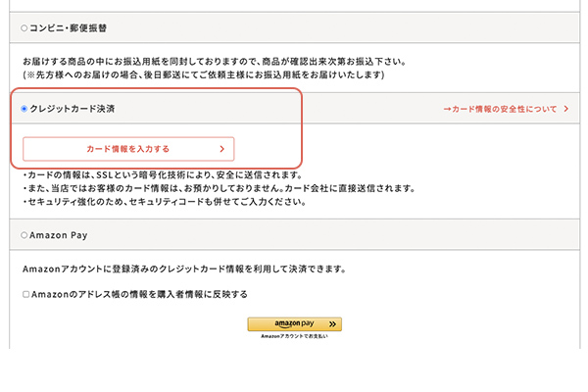Click the double chevron on the Amazon Pay button
The height and width of the screenshot is (392, 588).
tap(331, 324)
